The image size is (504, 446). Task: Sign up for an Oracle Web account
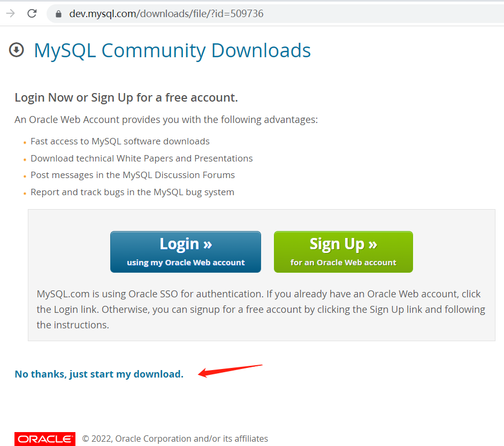pyautogui.click(x=343, y=252)
